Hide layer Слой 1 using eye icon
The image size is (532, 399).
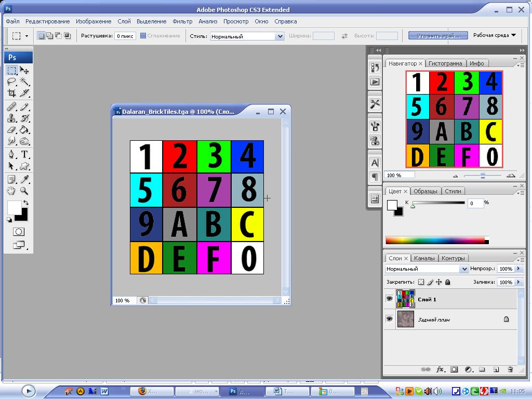pos(390,299)
